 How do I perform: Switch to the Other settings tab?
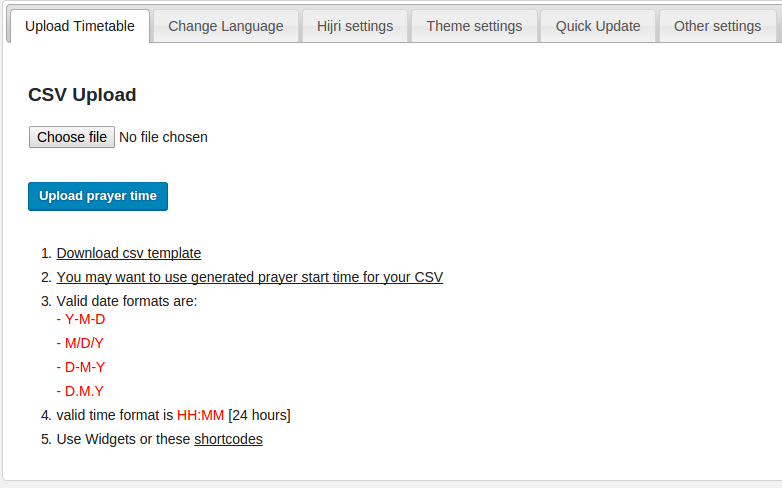(717, 26)
